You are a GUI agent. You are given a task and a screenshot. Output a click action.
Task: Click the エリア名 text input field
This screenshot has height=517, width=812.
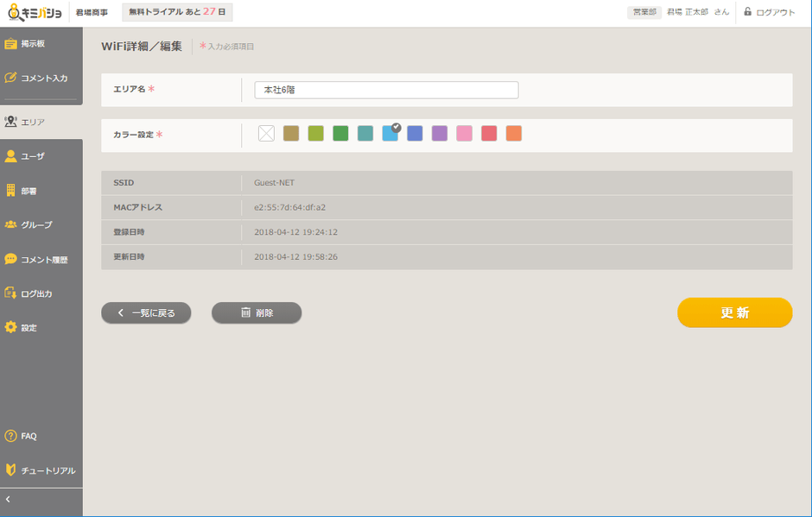click(x=386, y=90)
